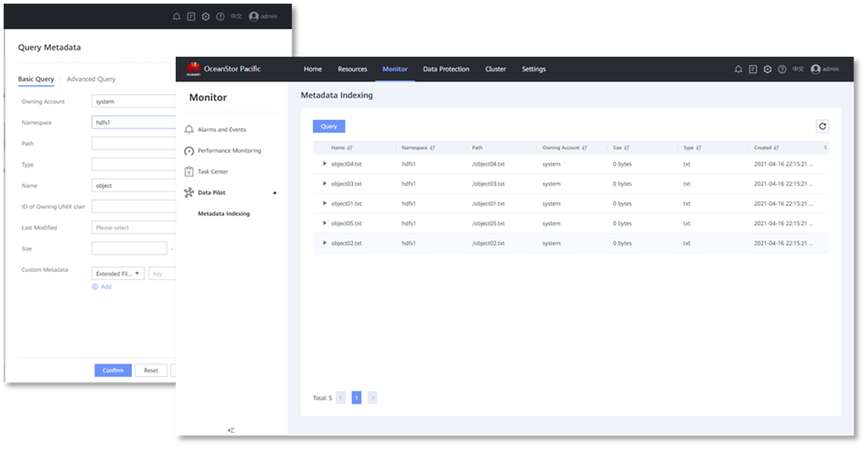Click the blue Query button
The height and width of the screenshot is (449, 868).
click(328, 126)
